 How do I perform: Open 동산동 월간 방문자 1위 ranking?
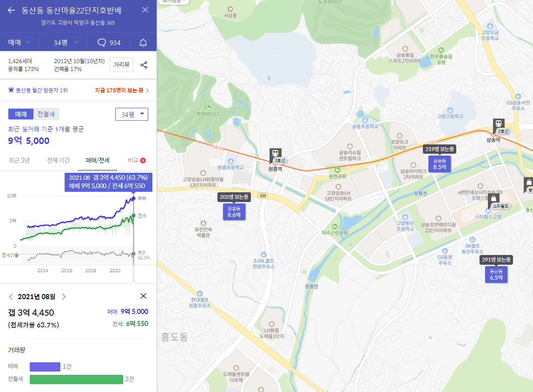[x=38, y=90]
